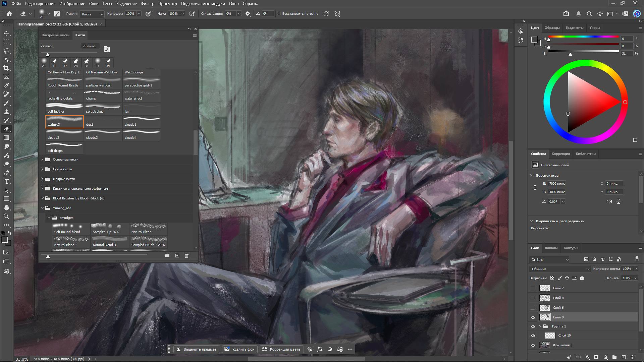This screenshot has width=644, height=362.
Task: Select the texture3 brush preset
Action: [x=64, y=122]
